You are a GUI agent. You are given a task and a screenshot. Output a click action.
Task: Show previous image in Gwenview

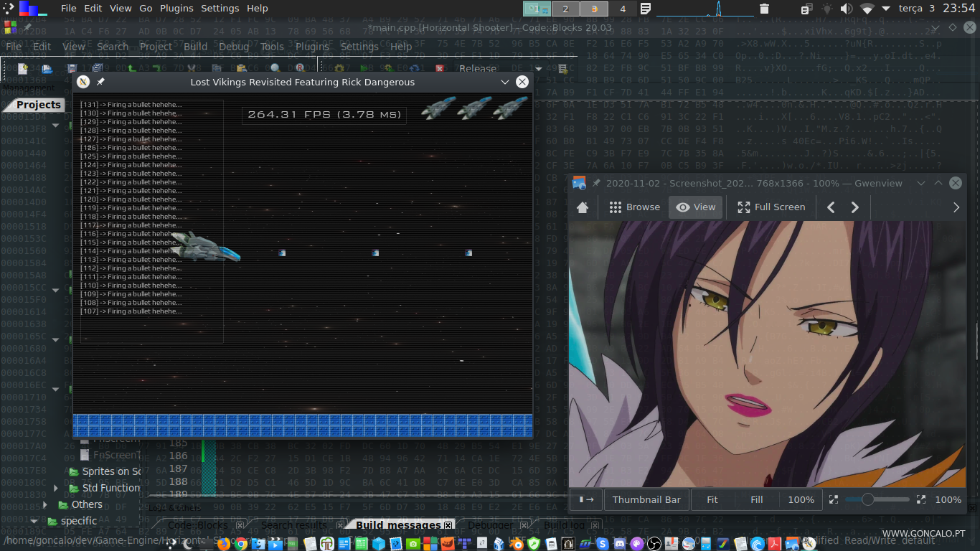pyautogui.click(x=831, y=207)
